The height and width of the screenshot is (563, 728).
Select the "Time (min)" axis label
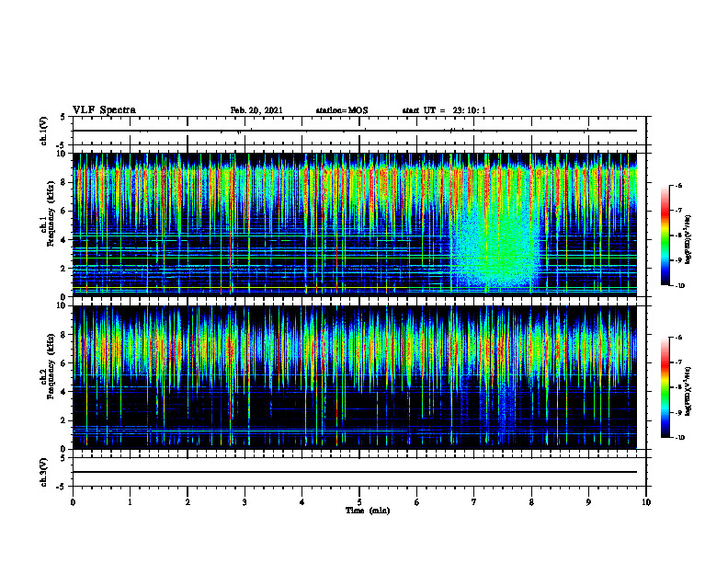(x=368, y=511)
